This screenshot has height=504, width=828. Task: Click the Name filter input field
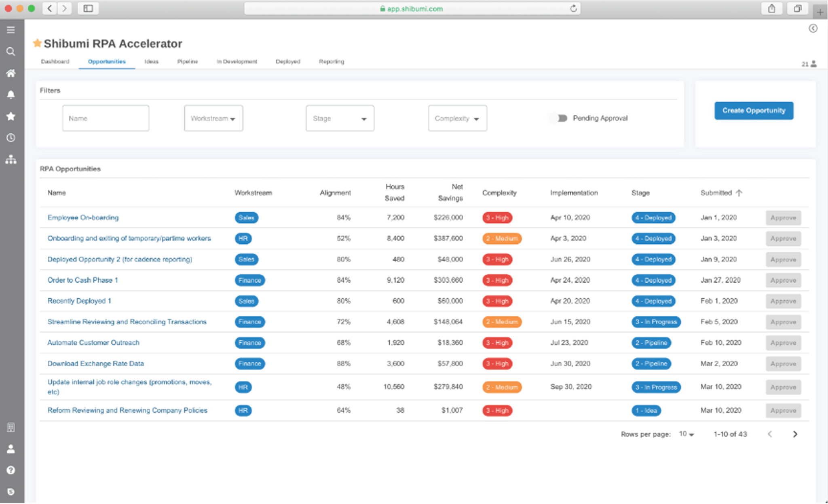(x=106, y=118)
